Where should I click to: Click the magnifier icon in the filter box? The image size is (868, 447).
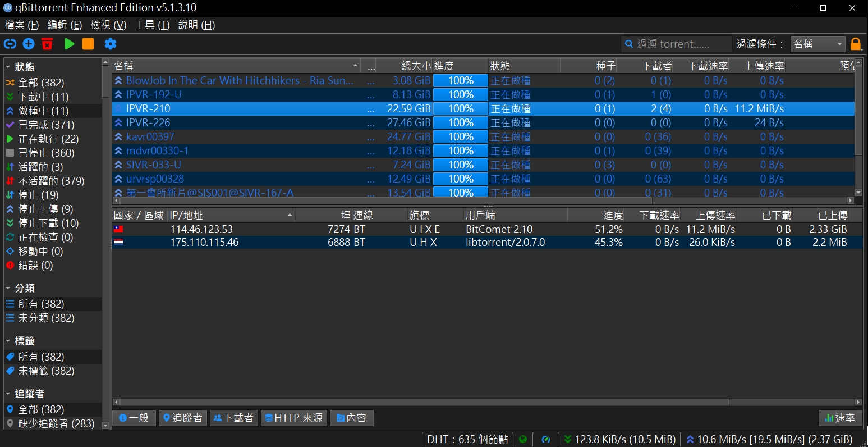[629, 44]
